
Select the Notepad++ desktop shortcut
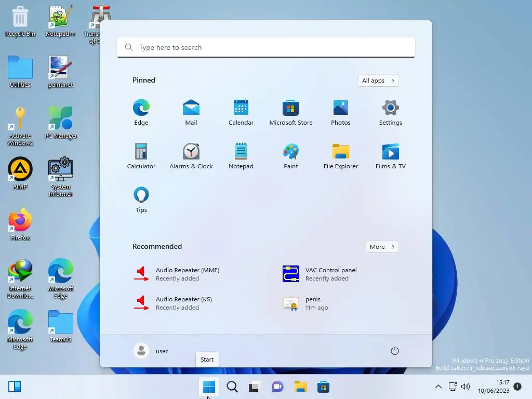click(x=60, y=21)
